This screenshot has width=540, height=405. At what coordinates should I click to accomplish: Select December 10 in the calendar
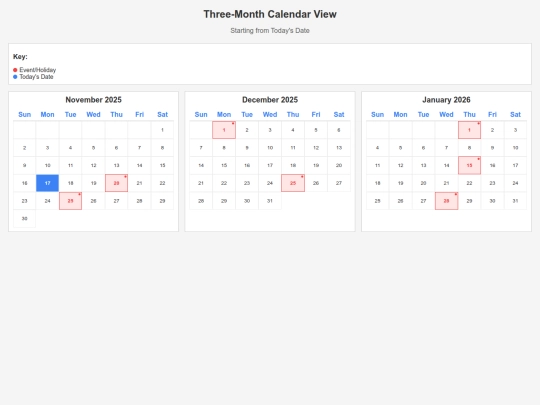270,147
